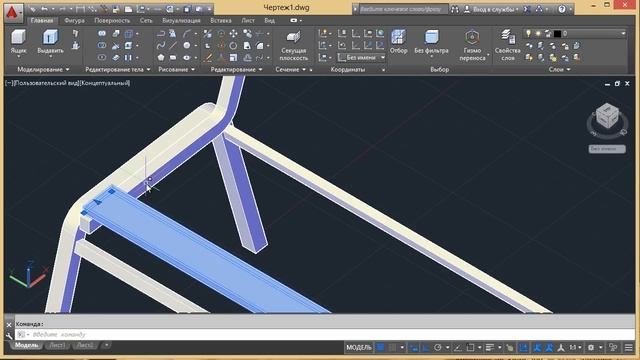Activate the Rotate editing tool
This screenshot has height=360, width=640.
coord(233,46)
